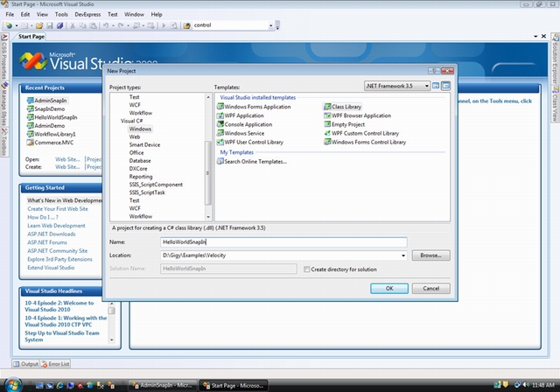Select the WPF User Control Library template
Screen dimensions: 560x392
250,142
